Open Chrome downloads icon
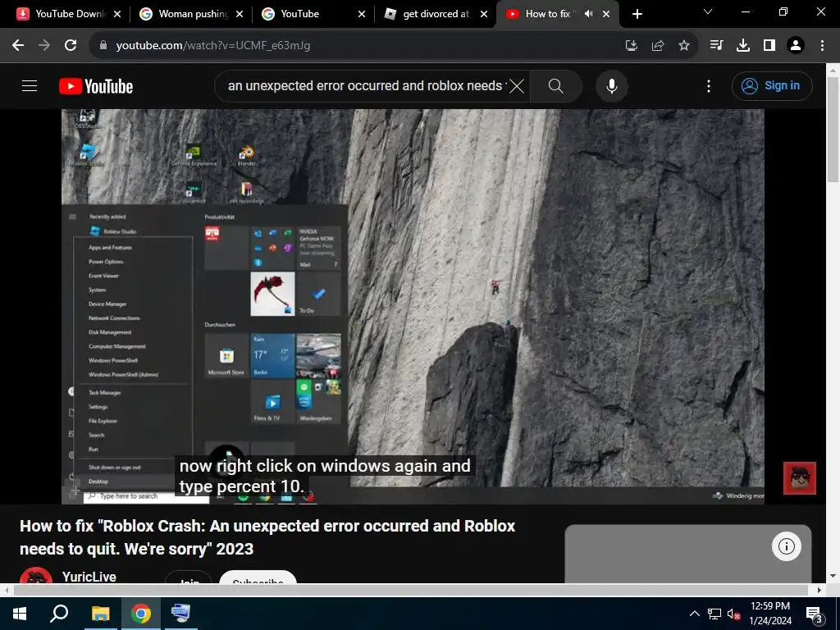Screen dimensions: 840x630 742,46
